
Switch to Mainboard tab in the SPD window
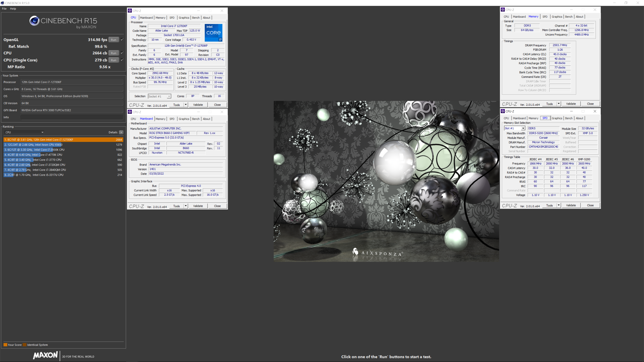519,118
